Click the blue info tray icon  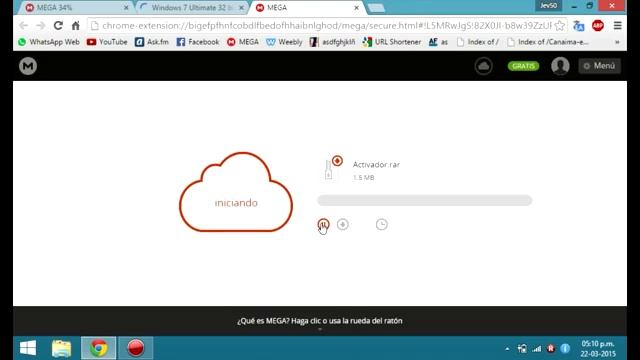click(x=565, y=349)
